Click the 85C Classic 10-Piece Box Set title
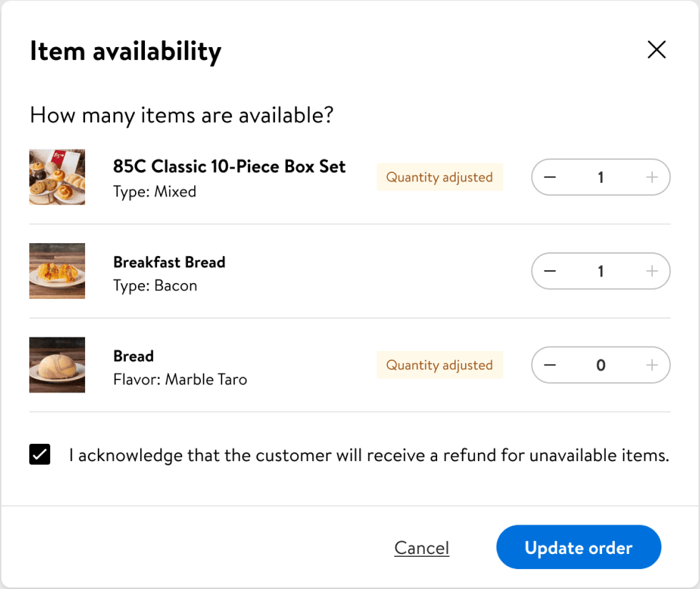The height and width of the screenshot is (589, 700). pyautogui.click(x=229, y=167)
